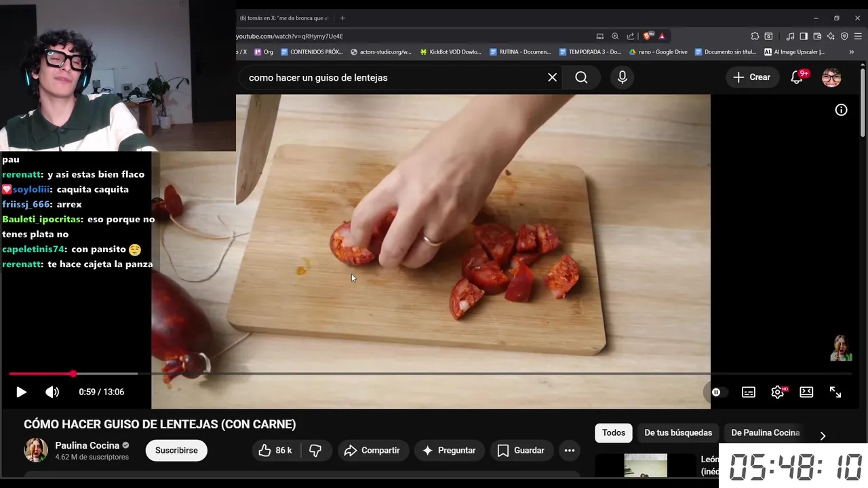Click the Preguntar button
Image resolution: width=868 pixels, height=488 pixels.
tap(449, 450)
